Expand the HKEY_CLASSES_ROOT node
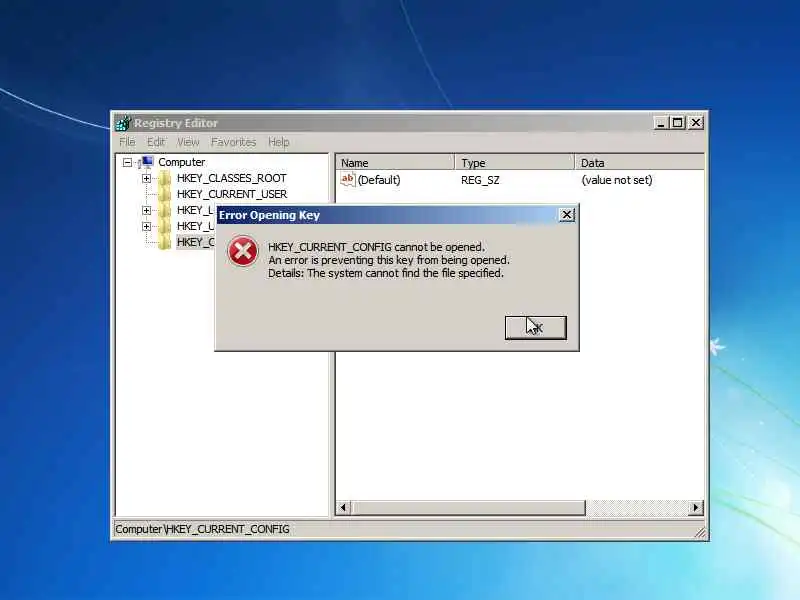The width and height of the screenshot is (800, 600). click(146, 178)
